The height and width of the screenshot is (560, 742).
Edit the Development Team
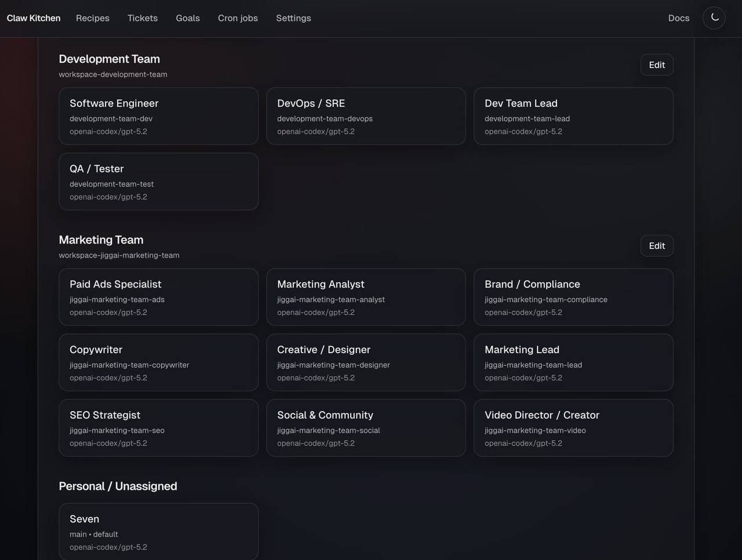pos(657,65)
